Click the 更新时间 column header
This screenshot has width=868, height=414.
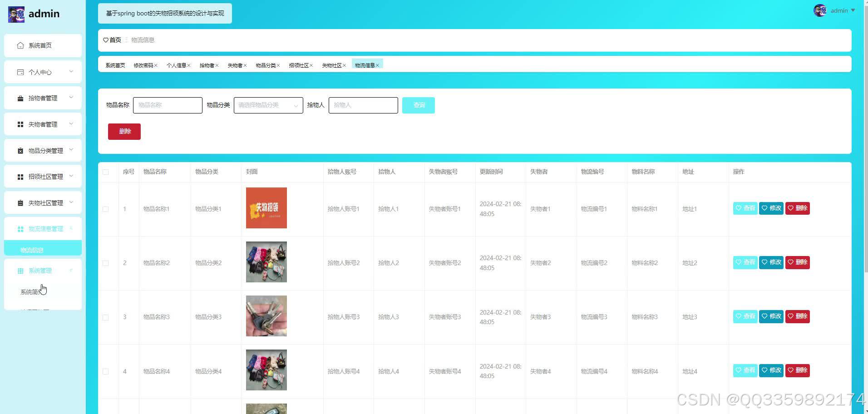(491, 172)
